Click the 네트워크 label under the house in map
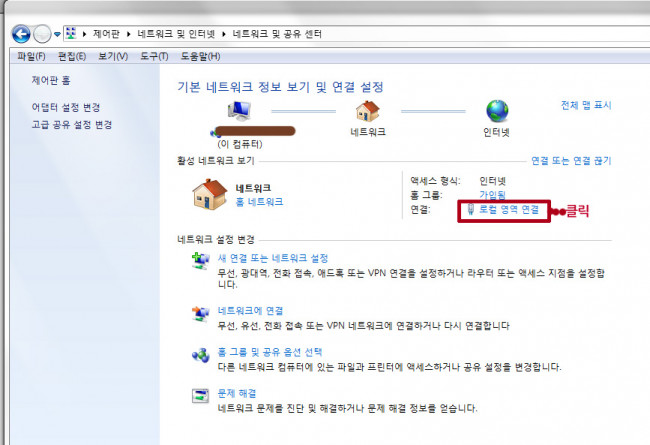650x445 pixels. 368,132
